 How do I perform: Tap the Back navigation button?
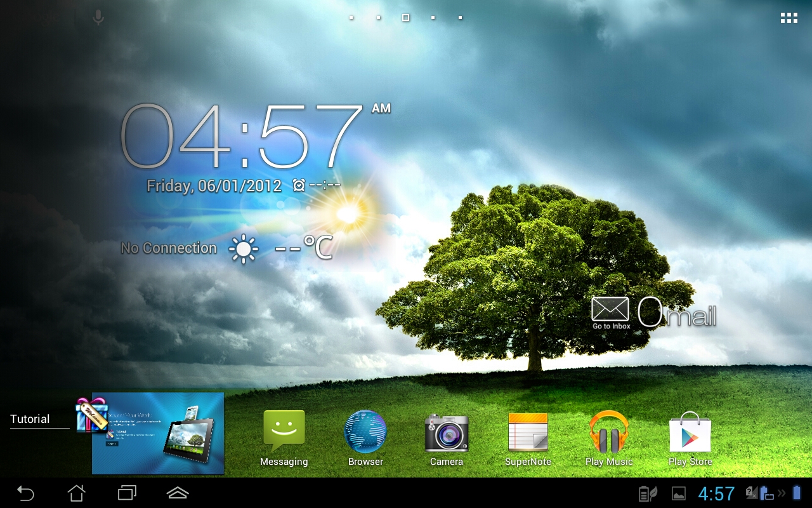[x=25, y=493]
